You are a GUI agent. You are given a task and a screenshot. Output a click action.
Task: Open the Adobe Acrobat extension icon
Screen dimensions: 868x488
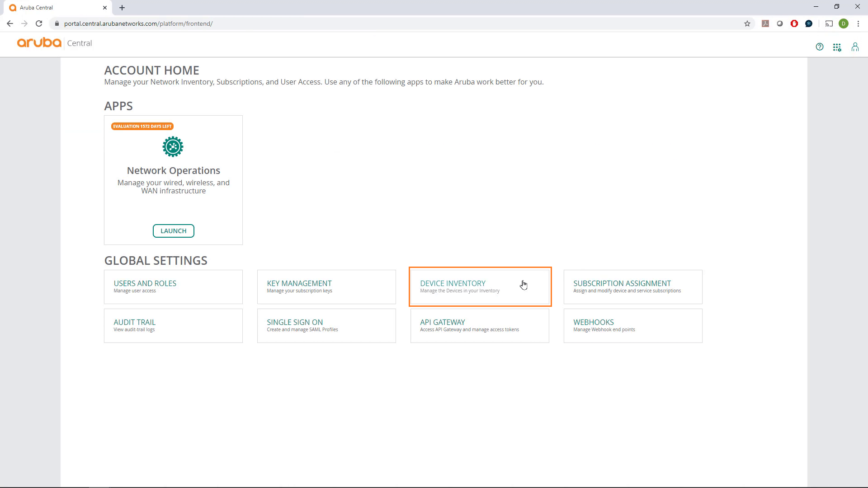tap(766, 23)
